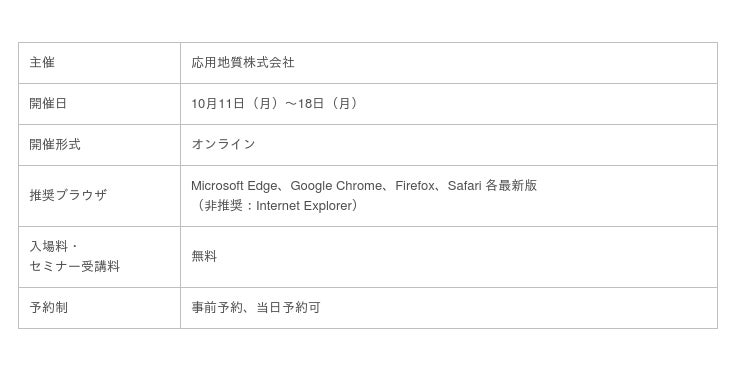This screenshot has height=369, width=740.
Task: Click the 18日(月) end date
Action: click(x=329, y=104)
